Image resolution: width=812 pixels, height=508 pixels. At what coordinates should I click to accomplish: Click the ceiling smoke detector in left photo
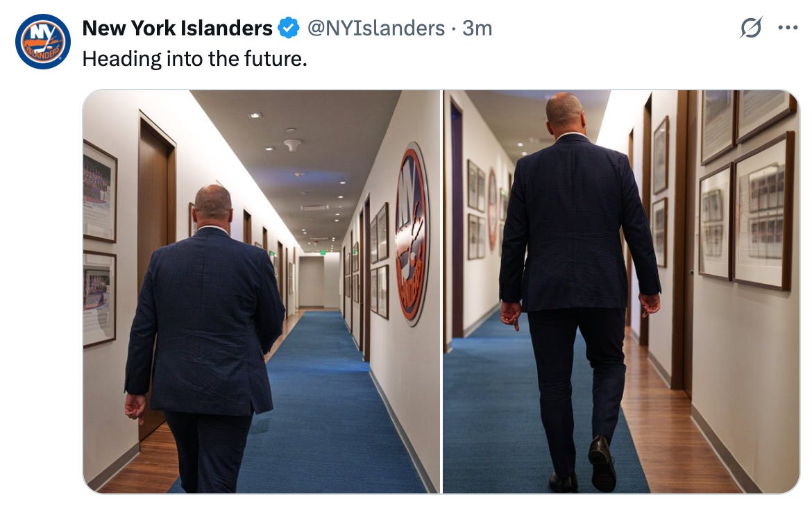click(293, 144)
